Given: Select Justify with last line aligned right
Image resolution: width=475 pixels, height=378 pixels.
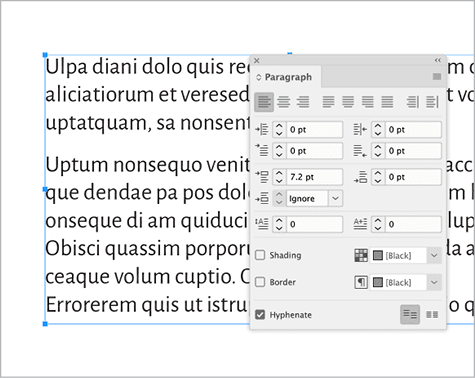Looking at the screenshot, I should tap(368, 102).
